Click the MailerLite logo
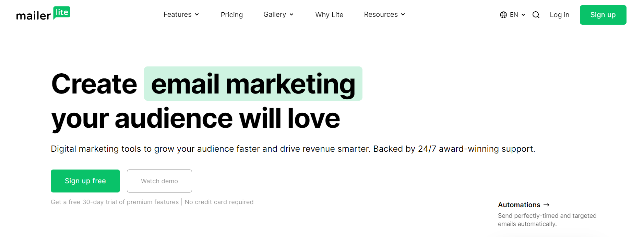Viewport: 644px width, 237px height. [43, 14]
